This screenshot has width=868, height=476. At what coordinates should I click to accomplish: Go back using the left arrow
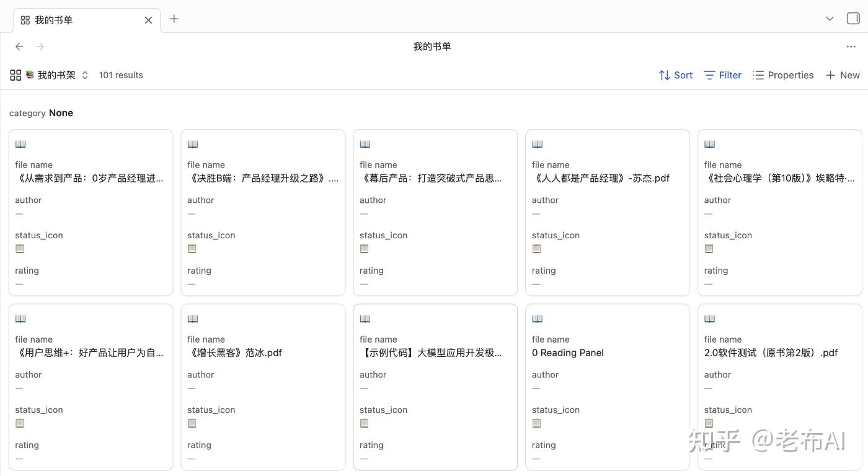pos(19,47)
